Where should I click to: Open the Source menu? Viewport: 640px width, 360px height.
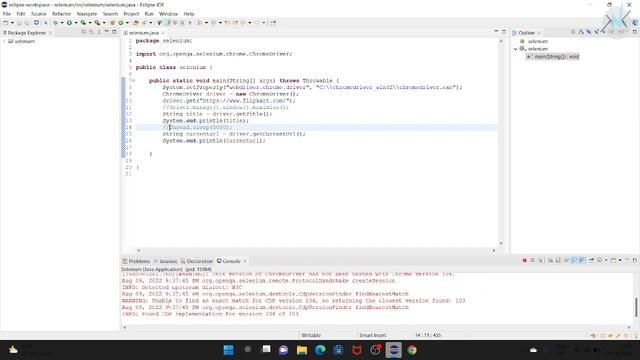click(39, 14)
